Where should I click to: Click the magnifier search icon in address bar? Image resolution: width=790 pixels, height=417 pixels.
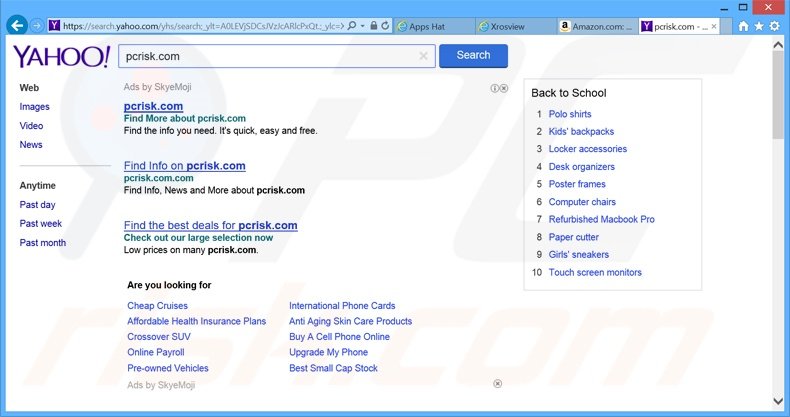coord(352,25)
